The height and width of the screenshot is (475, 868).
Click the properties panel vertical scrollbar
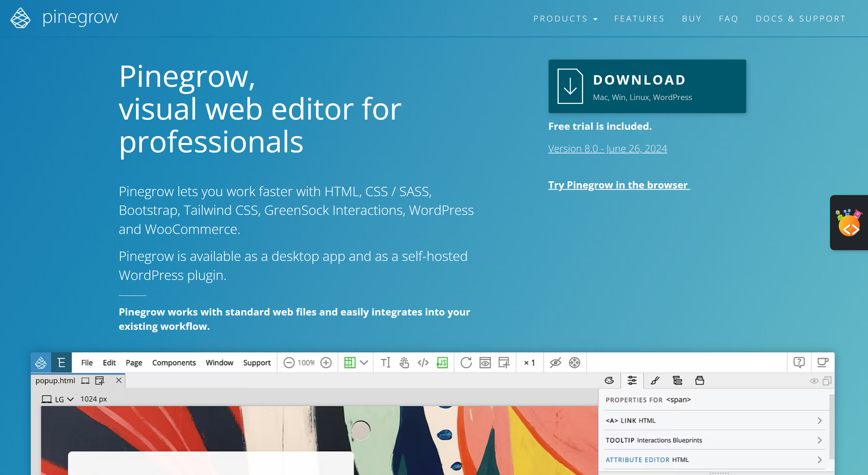(831, 427)
